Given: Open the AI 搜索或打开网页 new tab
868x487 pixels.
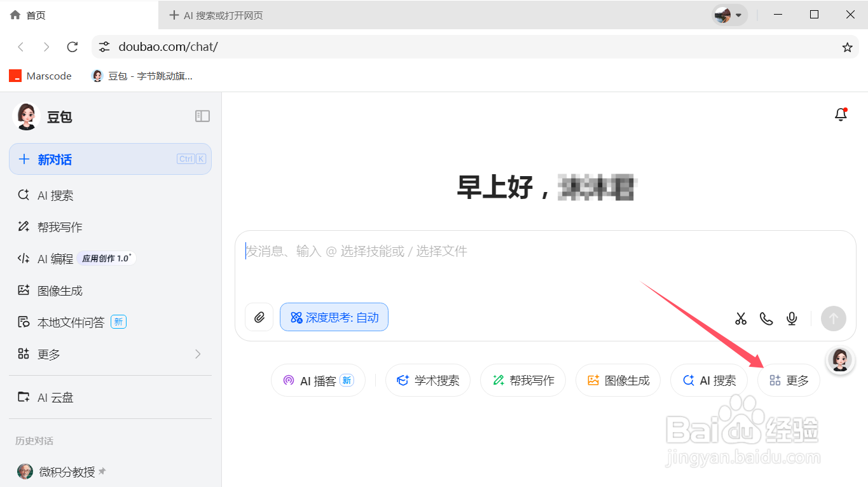Looking at the screenshot, I should pyautogui.click(x=216, y=15).
